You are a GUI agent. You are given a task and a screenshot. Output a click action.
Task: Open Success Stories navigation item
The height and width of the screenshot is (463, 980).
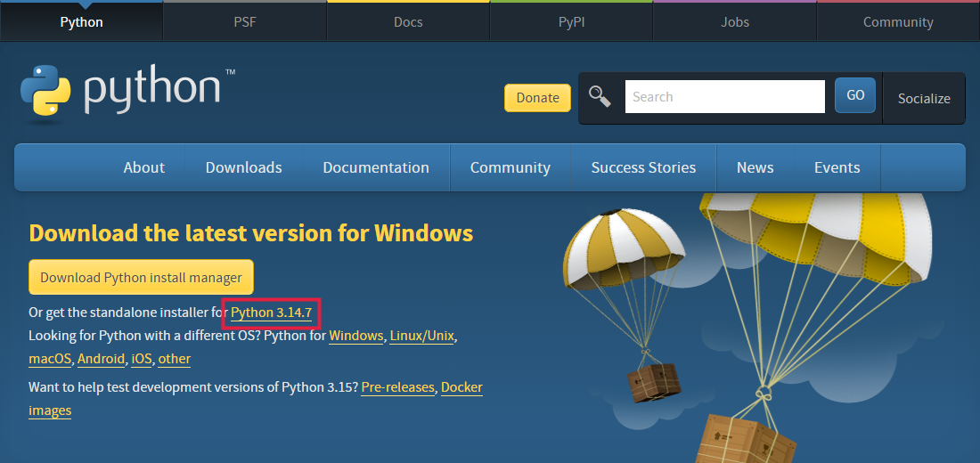[643, 167]
